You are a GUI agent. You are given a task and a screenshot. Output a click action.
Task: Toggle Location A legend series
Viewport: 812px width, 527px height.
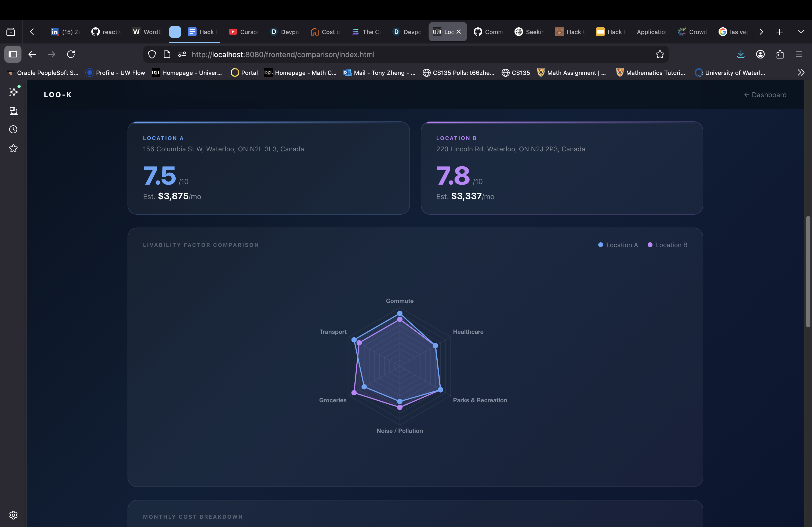tap(618, 245)
